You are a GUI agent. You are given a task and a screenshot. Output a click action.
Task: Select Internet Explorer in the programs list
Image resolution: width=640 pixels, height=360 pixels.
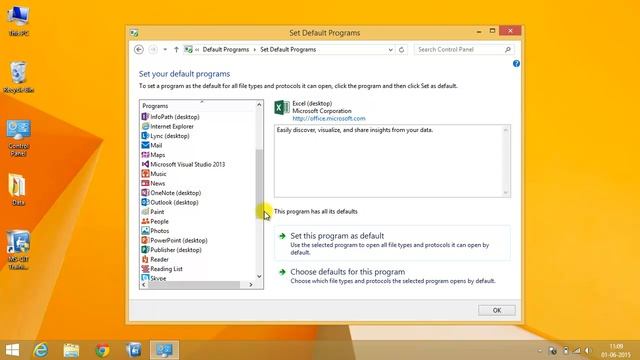168,127
